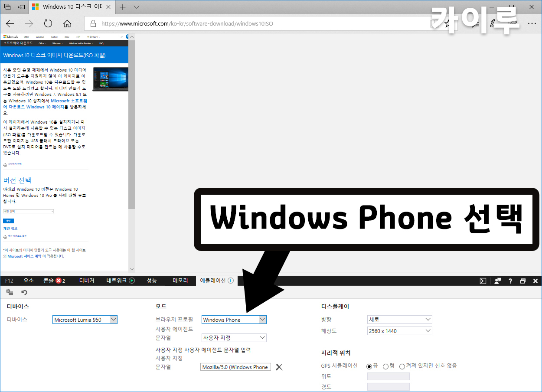Viewport: 542px width, 392px height.
Task: Select GPS simulation '켬' radio button
Action: 385,366
